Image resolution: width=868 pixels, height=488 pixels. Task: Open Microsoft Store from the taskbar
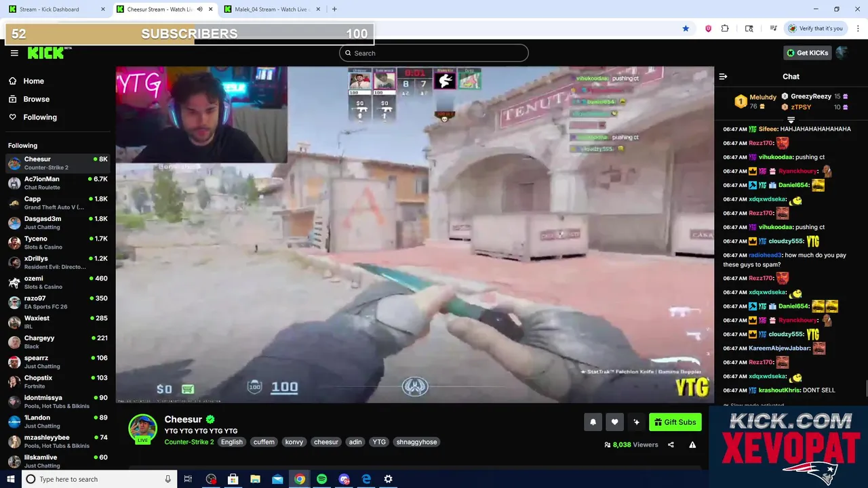tap(233, 479)
